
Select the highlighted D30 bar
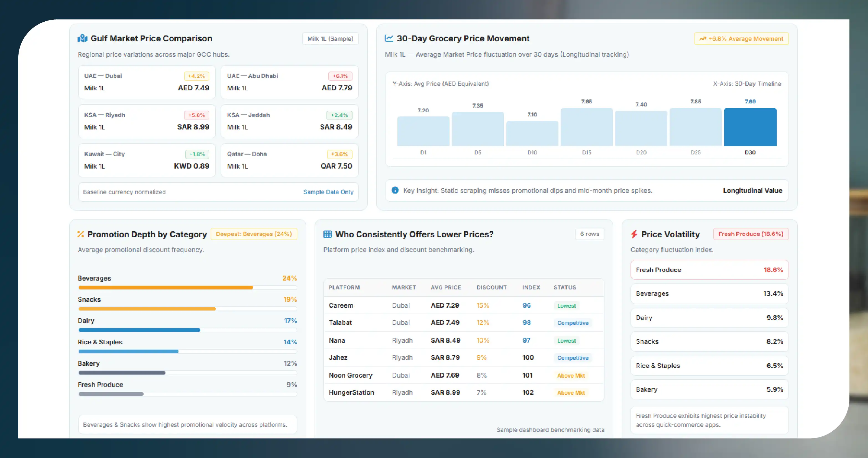coord(750,127)
